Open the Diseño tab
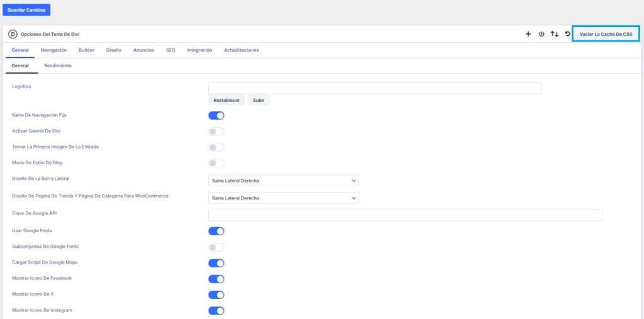The width and height of the screenshot is (644, 319). pyautogui.click(x=114, y=50)
